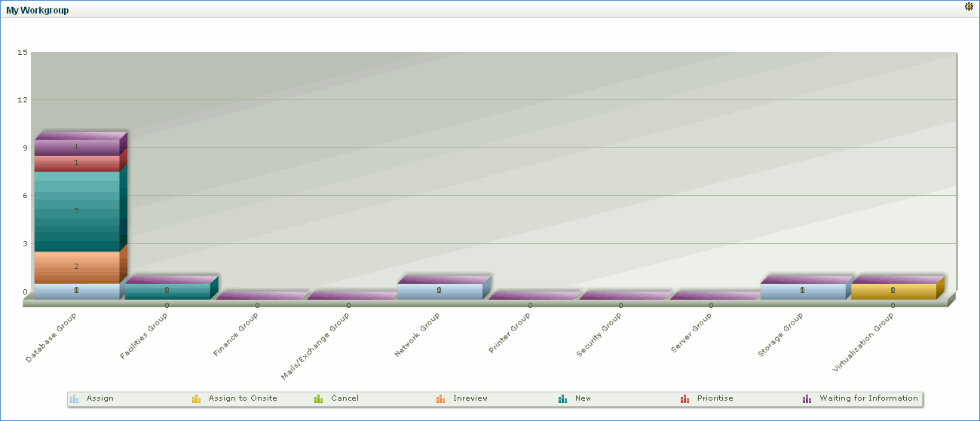
Task: Click the teal bar for Facilities Group
Action: (x=167, y=291)
